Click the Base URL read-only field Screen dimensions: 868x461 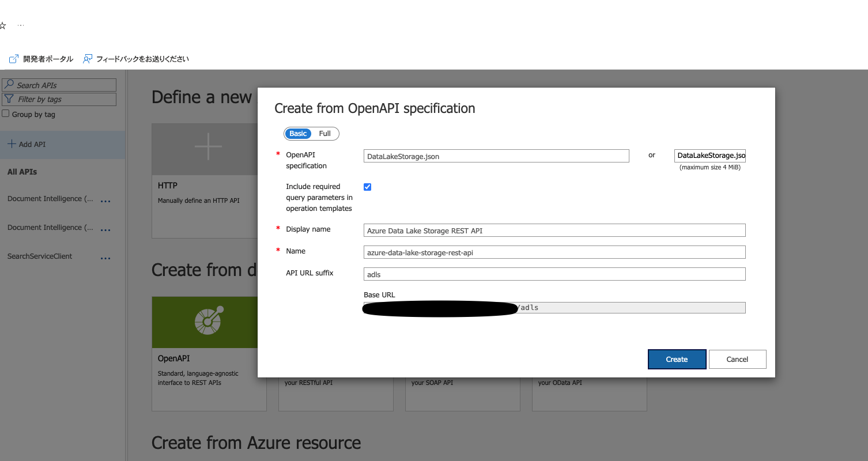[554, 308]
